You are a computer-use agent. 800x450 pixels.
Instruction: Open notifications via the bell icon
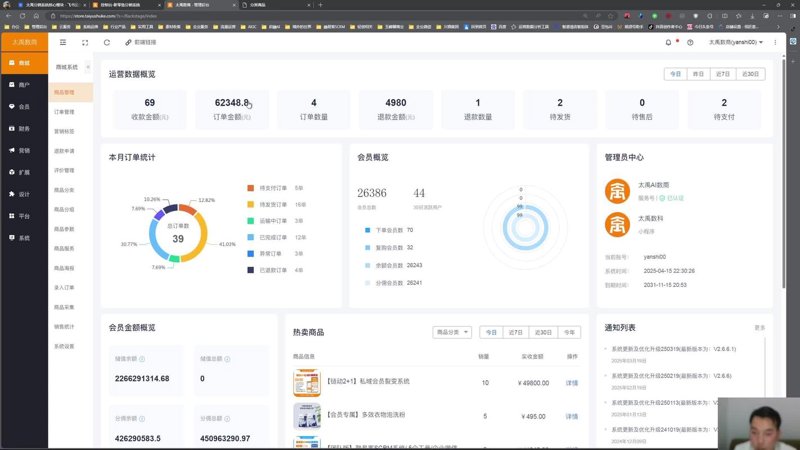click(x=668, y=42)
